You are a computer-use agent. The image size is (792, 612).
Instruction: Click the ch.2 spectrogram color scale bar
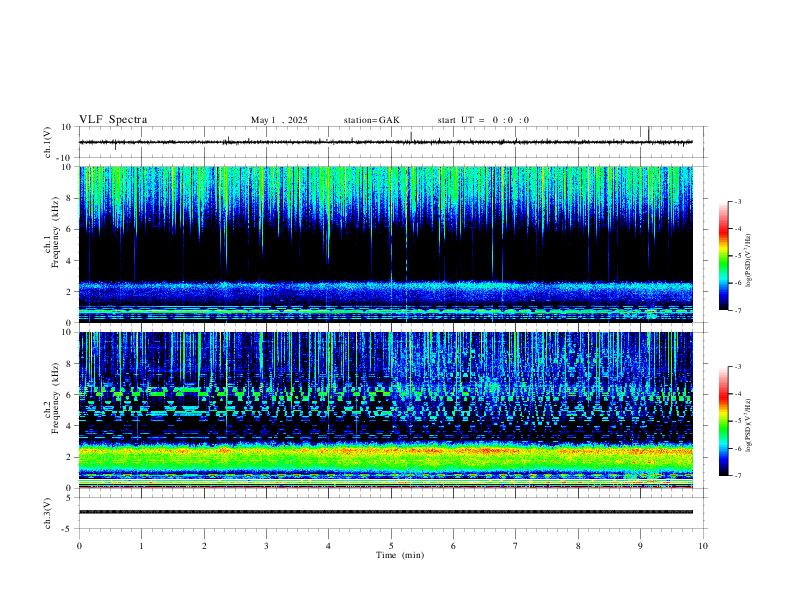[x=723, y=421]
